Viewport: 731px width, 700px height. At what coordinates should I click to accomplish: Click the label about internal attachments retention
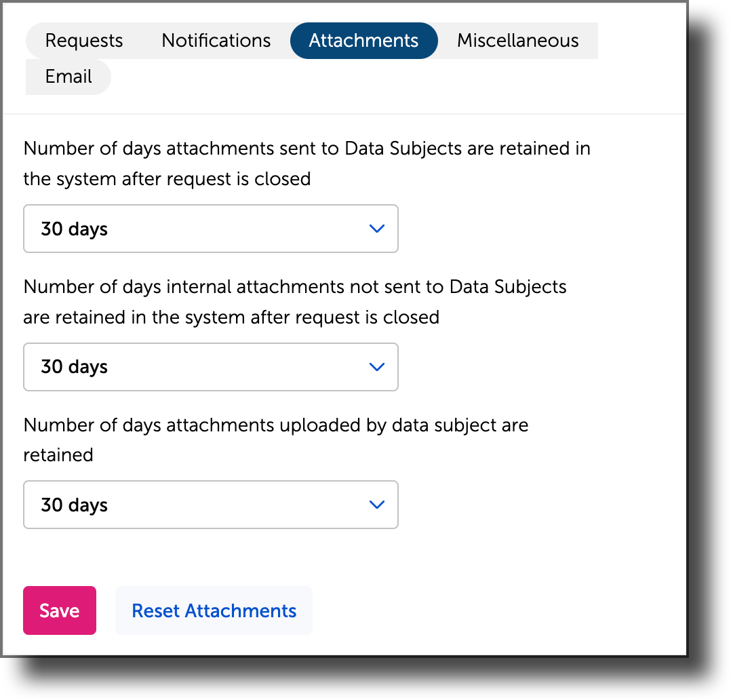294,301
